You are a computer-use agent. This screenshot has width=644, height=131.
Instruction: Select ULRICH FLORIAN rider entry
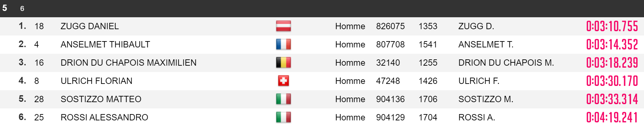(x=97, y=81)
